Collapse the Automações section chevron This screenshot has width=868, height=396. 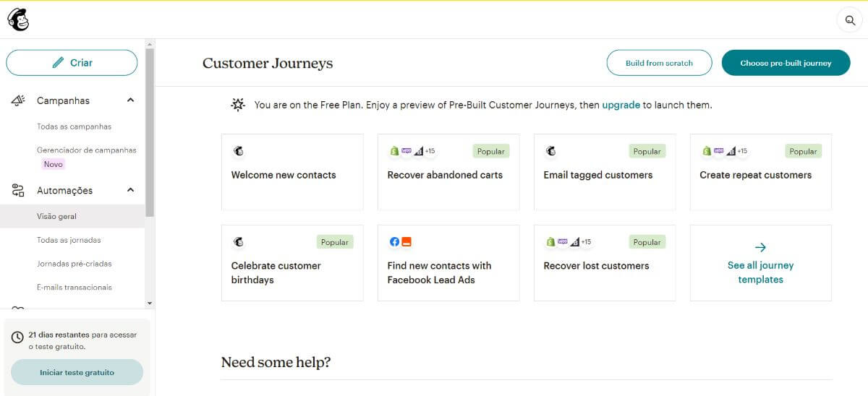click(x=130, y=190)
